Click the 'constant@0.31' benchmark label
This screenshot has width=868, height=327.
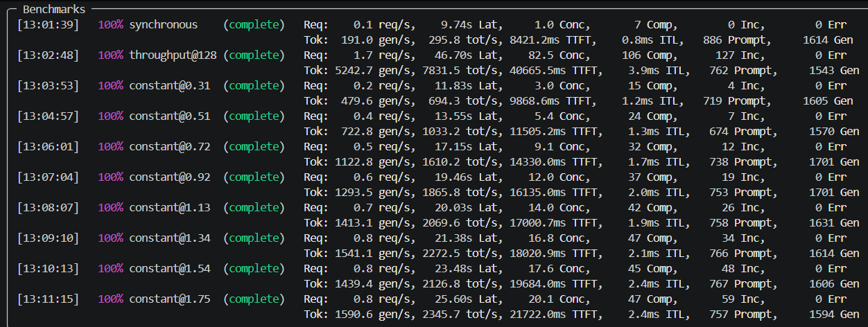169,86
